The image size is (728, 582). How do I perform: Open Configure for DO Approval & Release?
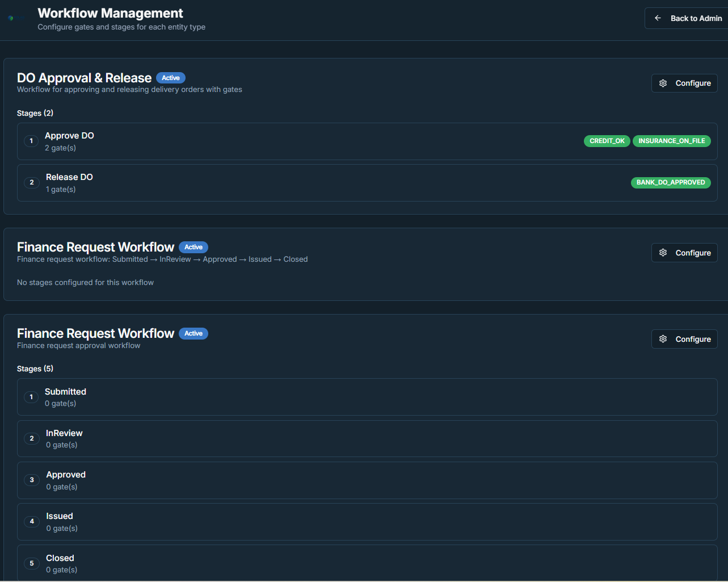tap(684, 83)
